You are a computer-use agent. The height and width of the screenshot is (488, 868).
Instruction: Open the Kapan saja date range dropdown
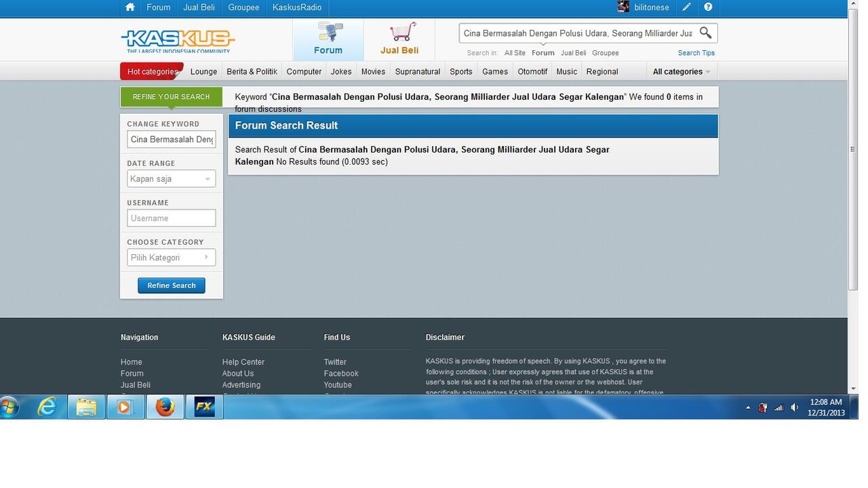[x=171, y=179]
